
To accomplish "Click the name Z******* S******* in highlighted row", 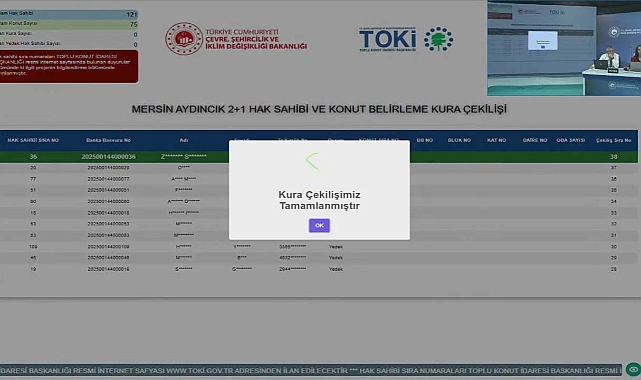I will coord(184,156).
